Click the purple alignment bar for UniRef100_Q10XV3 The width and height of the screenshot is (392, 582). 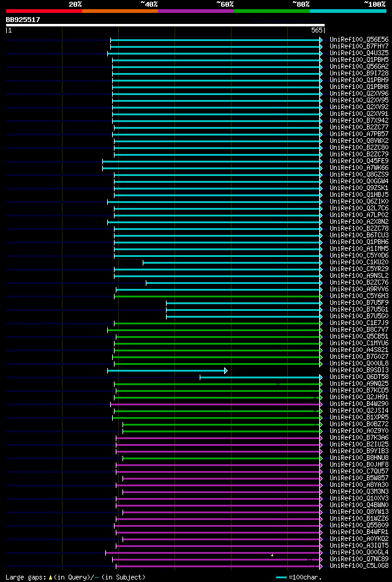[x=219, y=499]
